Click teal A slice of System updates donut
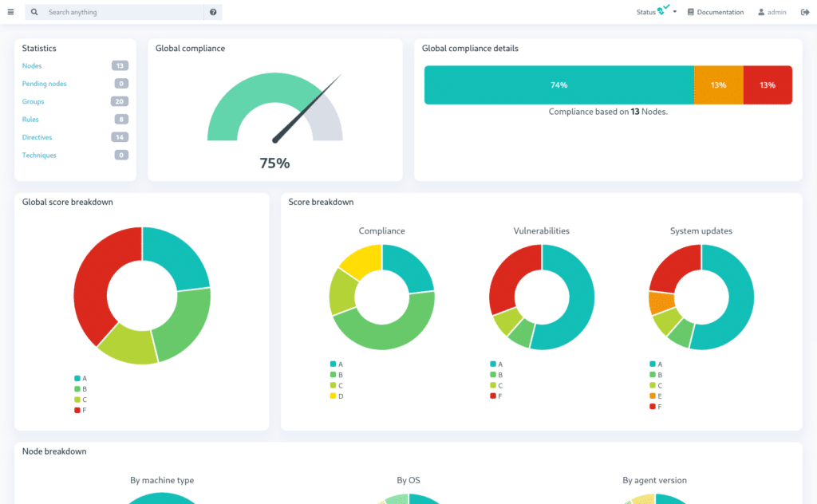This screenshot has width=817, height=504. [x=740, y=302]
